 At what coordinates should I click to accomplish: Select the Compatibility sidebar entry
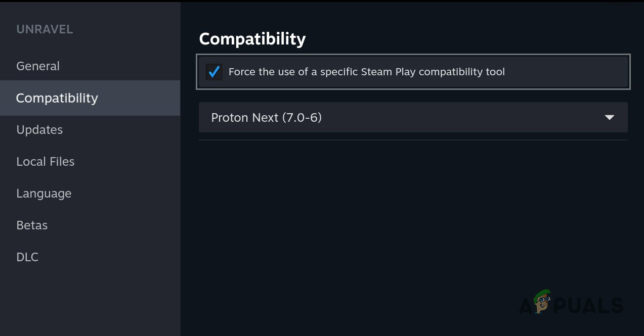pyautogui.click(x=57, y=98)
